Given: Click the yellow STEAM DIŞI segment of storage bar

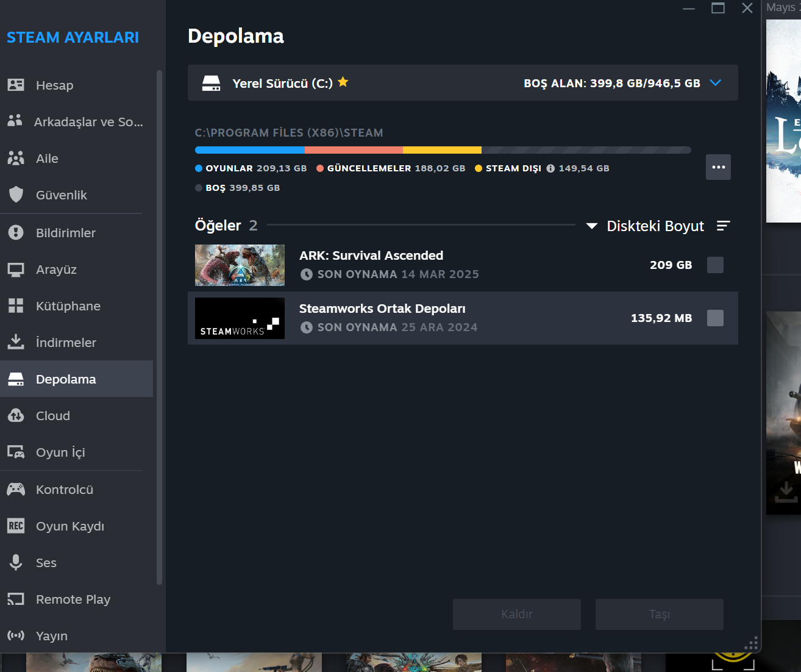Looking at the screenshot, I should (442, 150).
